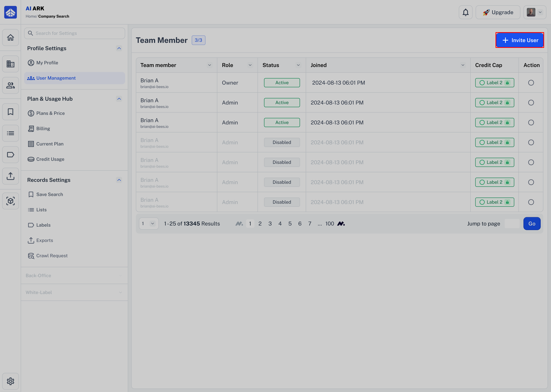Viewport: 551px width, 392px height.
Task: Click lock icon in Owner row Label 2
Action: coord(507,83)
